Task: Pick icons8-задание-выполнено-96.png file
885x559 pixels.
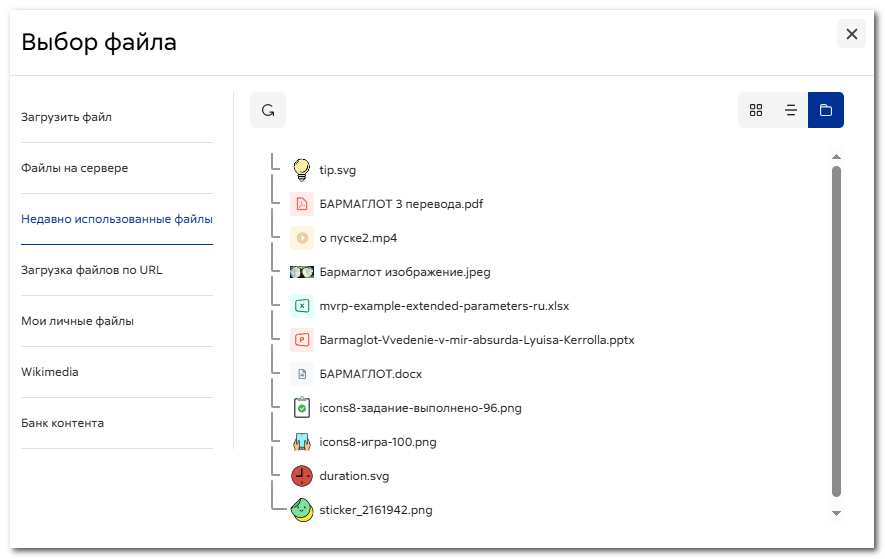Action: pyautogui.click(x=420, y=408)
